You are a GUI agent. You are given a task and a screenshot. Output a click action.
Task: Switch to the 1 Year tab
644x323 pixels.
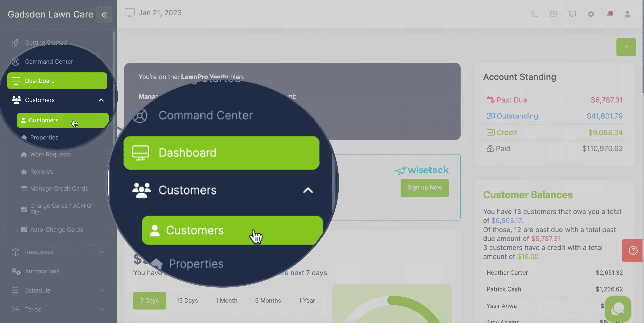point(307,300)
